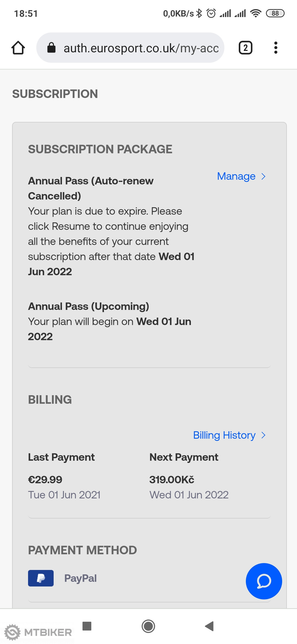The width and height of the screenshot is (297, 644).
Task: Open the tab switcher showing 2 tabs
Action: click(245, 48)
